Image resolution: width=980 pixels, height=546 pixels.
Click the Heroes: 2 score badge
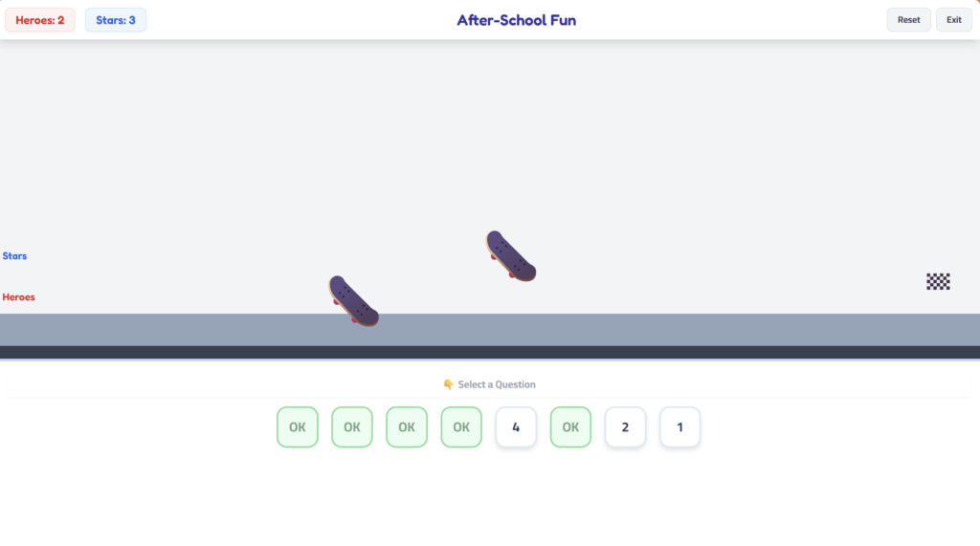tap(40, 20)
